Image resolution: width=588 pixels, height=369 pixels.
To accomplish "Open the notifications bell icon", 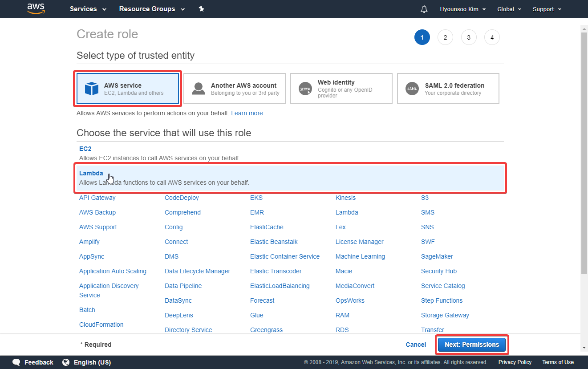I will tap(424, 9).
